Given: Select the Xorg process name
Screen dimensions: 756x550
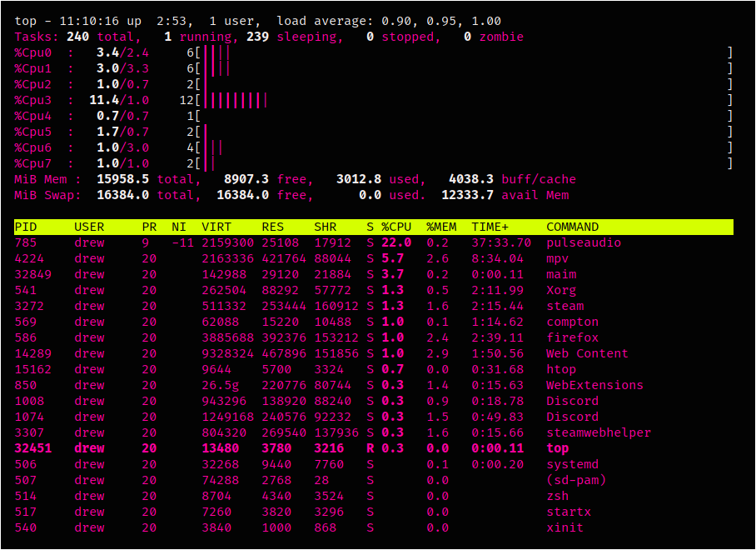Looking at the screenshot, I should coord(561,290).
